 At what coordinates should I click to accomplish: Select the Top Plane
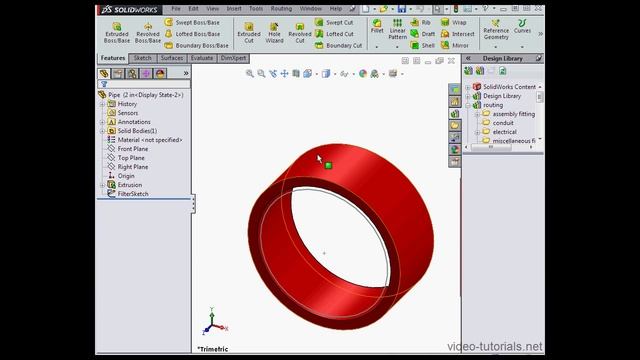tap(126, 158)
